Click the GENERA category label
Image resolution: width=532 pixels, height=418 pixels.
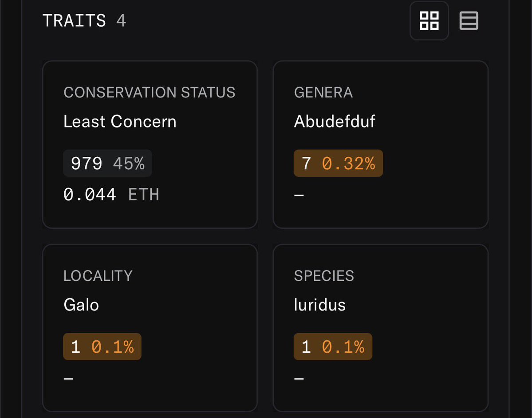pos(323,92)
